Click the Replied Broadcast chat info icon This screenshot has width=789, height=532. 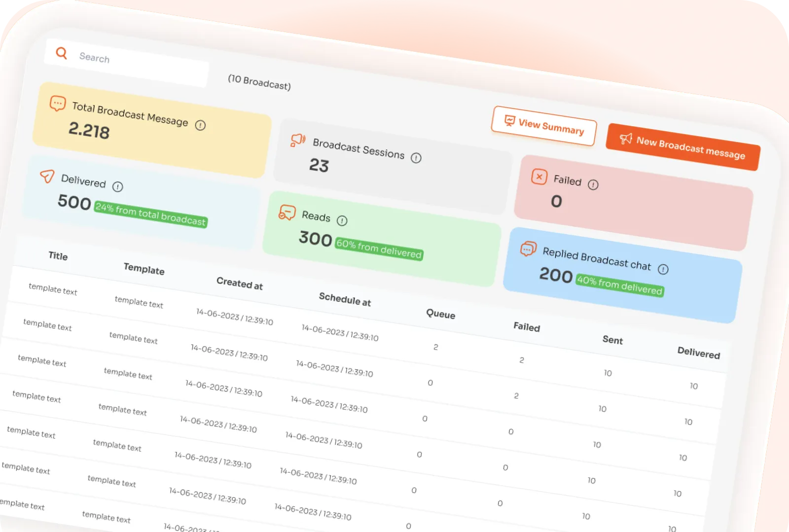663,269
